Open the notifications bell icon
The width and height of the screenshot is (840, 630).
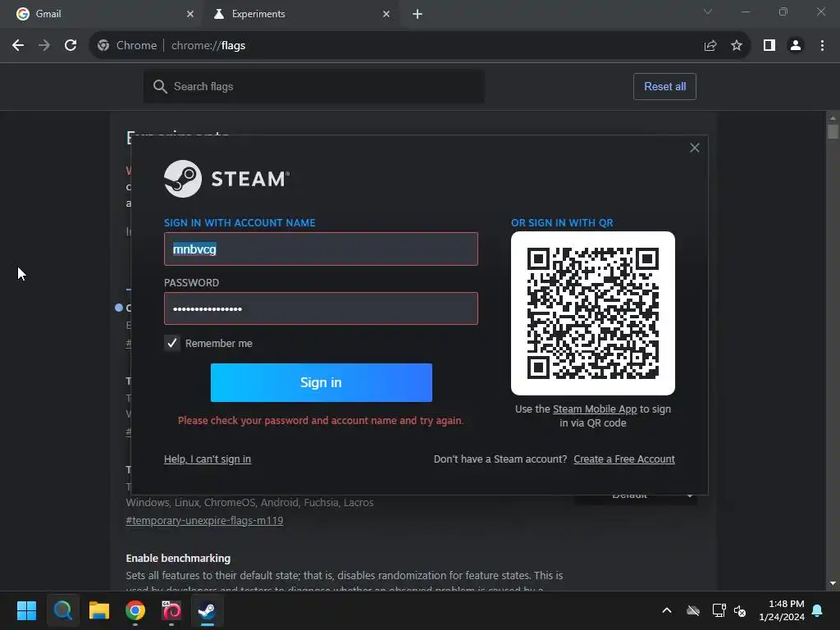pyautogui.click(x=818, y=610)
